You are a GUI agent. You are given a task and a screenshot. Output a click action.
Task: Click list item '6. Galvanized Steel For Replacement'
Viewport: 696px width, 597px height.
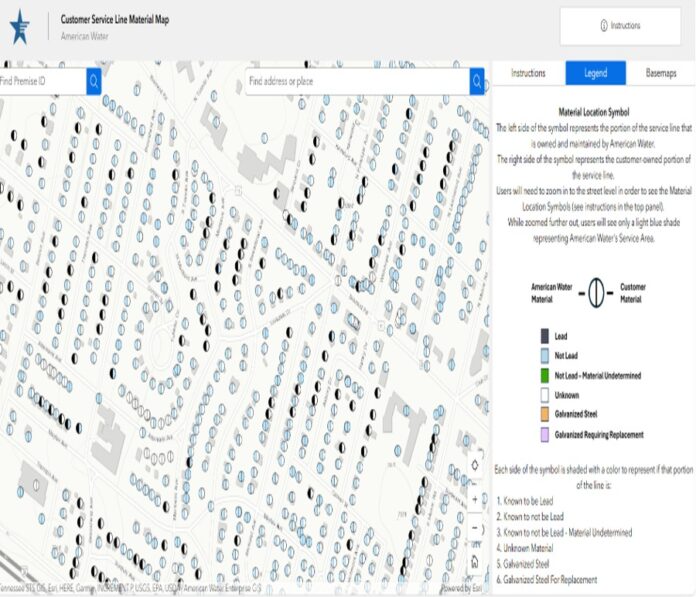pos(547,580)
